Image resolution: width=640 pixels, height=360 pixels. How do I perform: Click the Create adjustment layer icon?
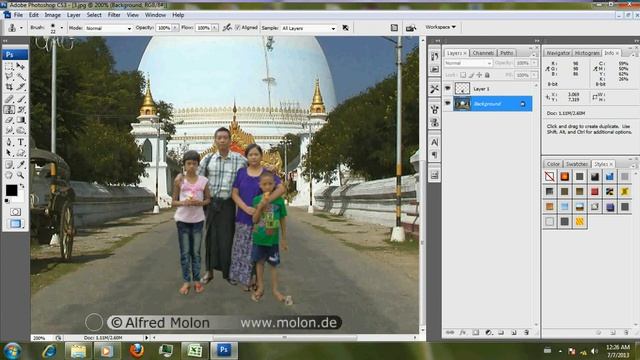[x=489, y=333]
